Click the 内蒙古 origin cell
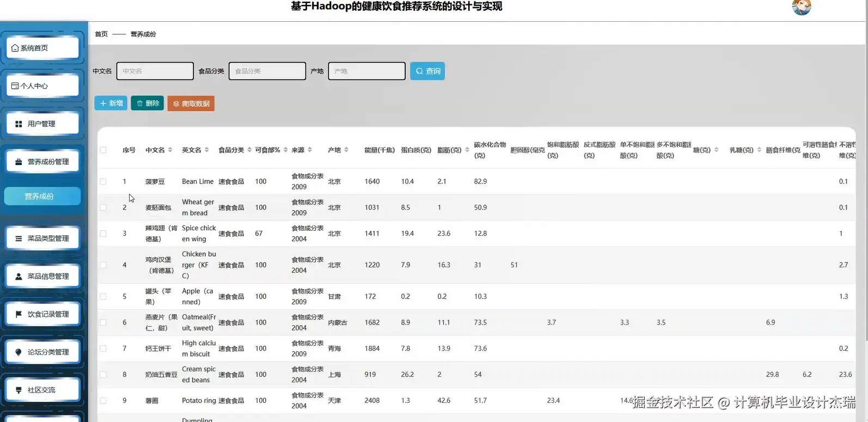Screen dimensions: 868x422 (x=338, y=322)
